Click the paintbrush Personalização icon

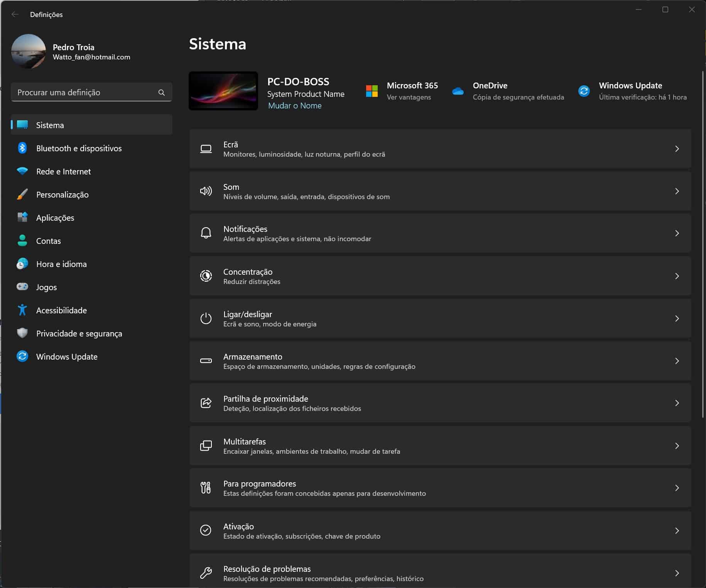click(22, 194)
